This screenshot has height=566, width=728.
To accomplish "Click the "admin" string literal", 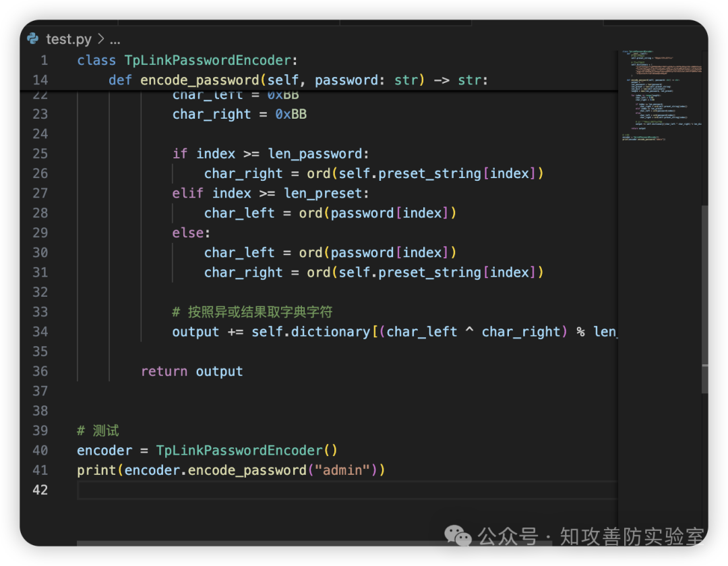I will click(342, 470).
